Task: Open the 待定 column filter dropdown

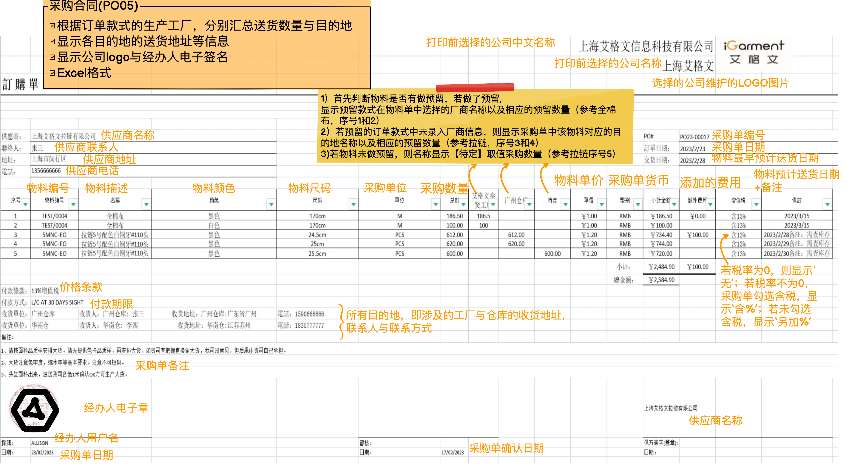Action: pyautogui.click(x=566, y=204)
